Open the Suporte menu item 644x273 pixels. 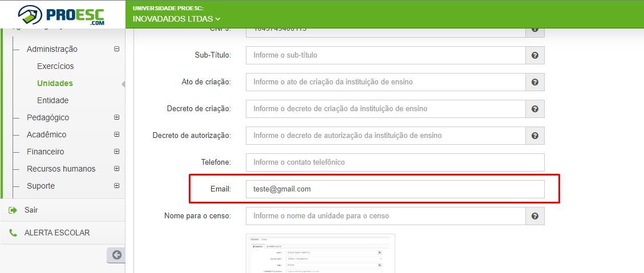(40, 186)
